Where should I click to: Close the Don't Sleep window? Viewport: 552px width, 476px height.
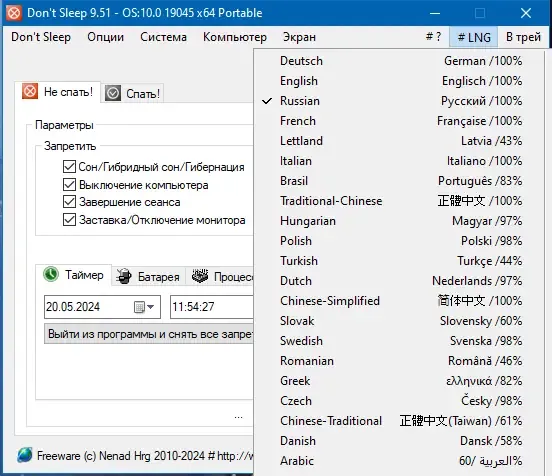click(526, 13)
